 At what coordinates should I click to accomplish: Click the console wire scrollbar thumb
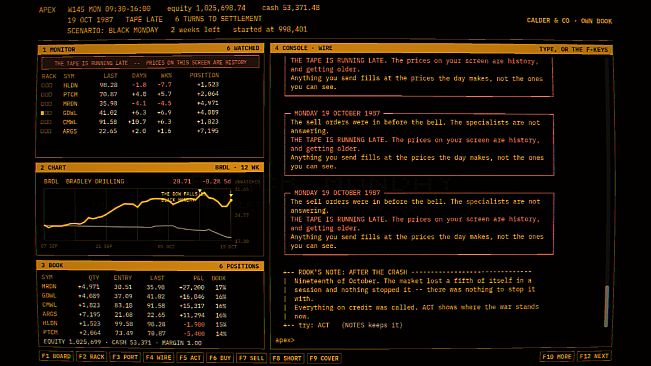tap(606, 306)
